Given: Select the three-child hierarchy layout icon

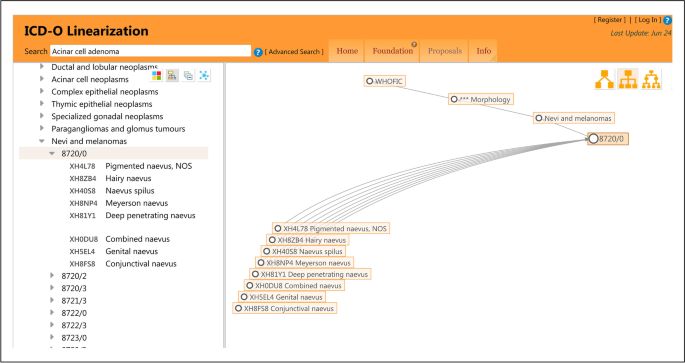Looking at the screenshot, I should tap(628, 79).
